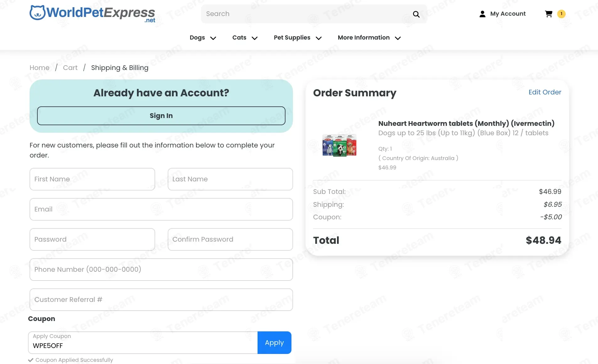The width and height of the screenshot is (598, 364).
Task: Expand the Dogs menu chevron
Action: point(213,38)
